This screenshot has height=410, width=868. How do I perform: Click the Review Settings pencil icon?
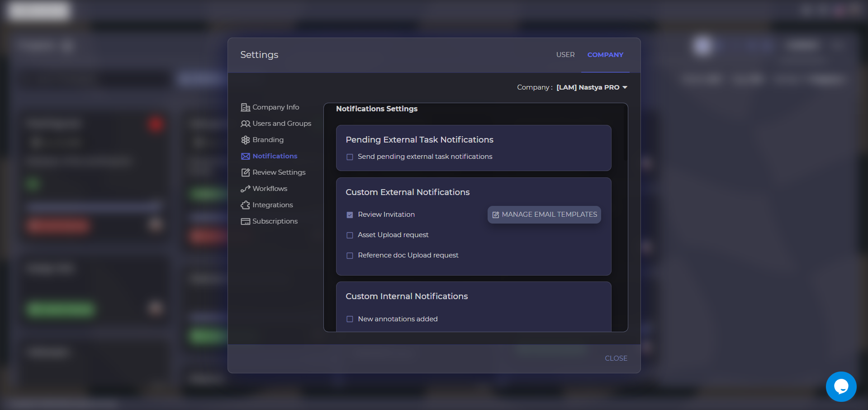[245, 172]
